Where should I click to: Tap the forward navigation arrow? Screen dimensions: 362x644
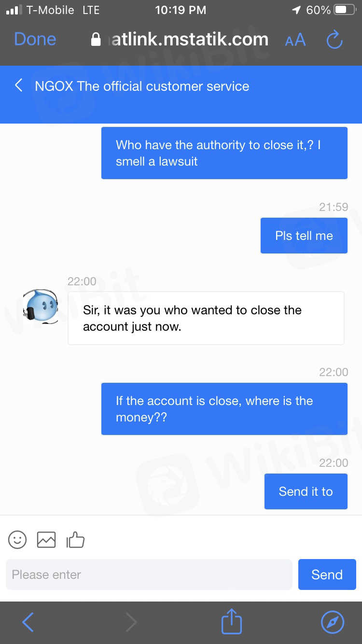coord(131,622)
